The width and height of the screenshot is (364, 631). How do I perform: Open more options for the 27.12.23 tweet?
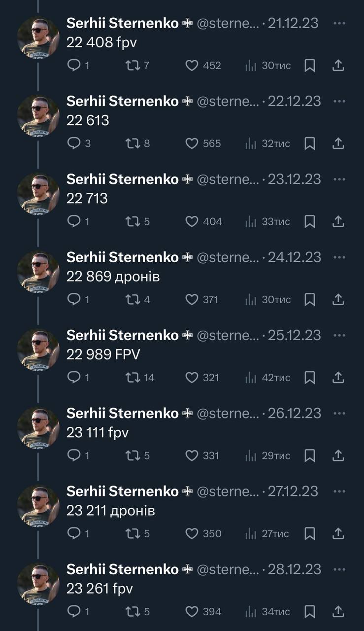(339, 491)
